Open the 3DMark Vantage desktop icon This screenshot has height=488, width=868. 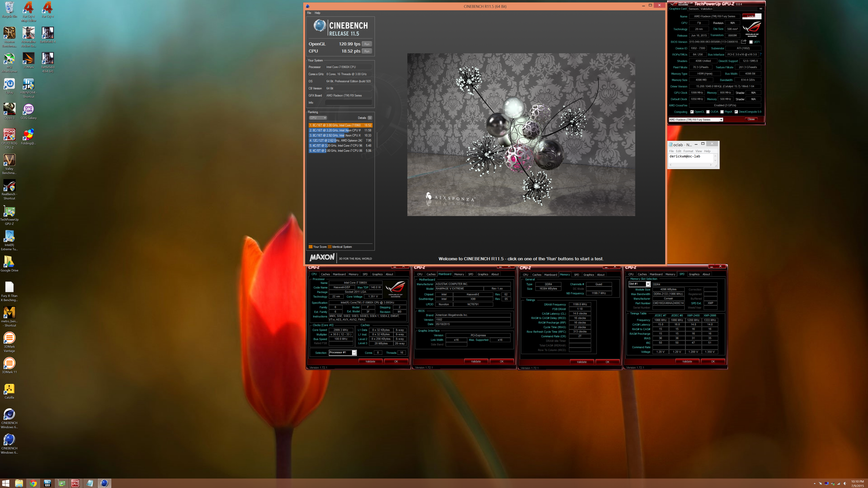(x=9, y=342)
